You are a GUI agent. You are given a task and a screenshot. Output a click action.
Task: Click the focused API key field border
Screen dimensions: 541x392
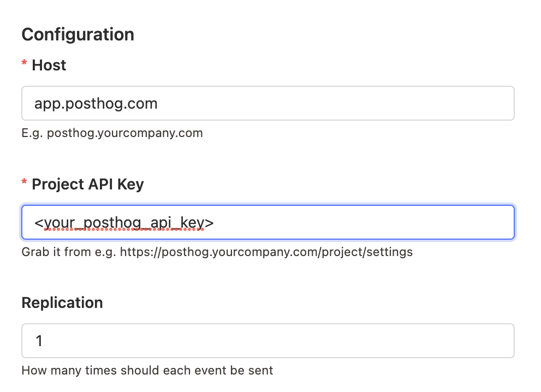pos(267,206)
